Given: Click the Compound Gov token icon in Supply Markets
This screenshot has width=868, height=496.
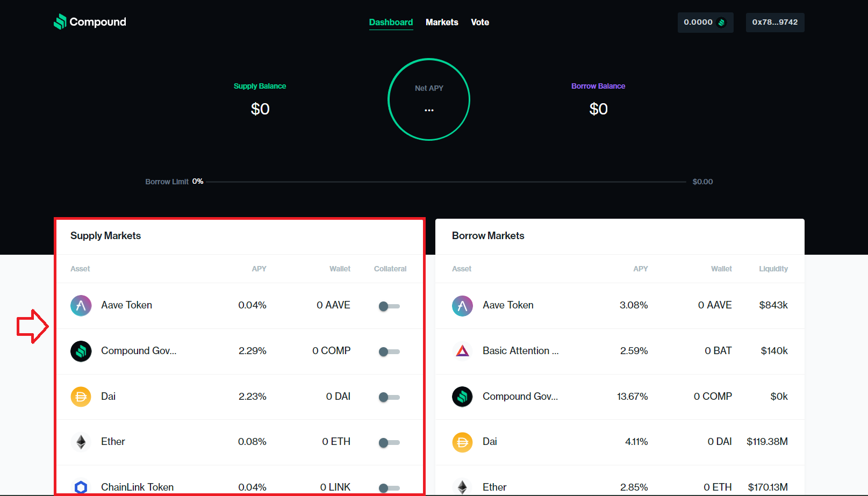Looking at the screenshot, I should click(x=81, y=351).
